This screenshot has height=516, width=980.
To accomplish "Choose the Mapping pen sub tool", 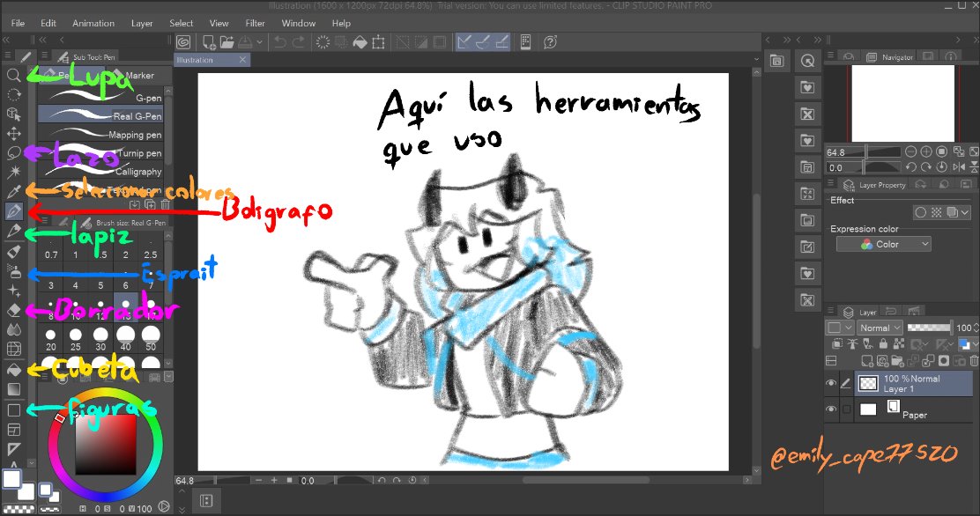I will coord(100,135).
